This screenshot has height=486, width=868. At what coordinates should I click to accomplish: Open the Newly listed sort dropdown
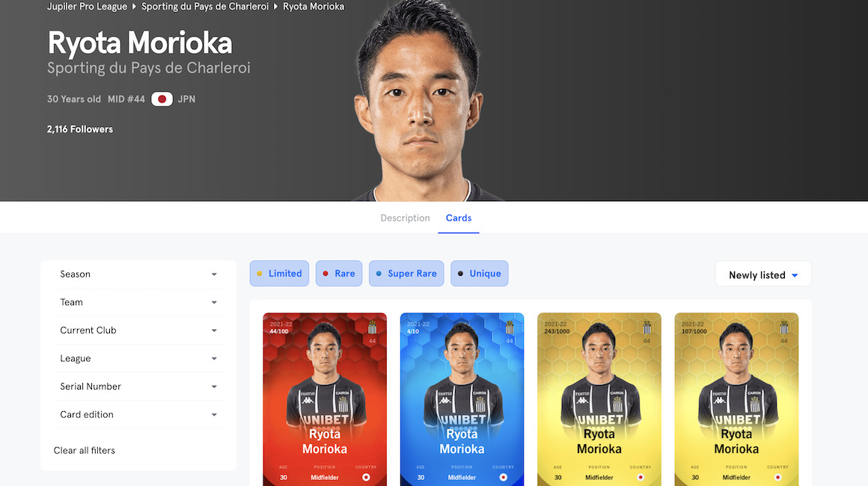point(763,274)
